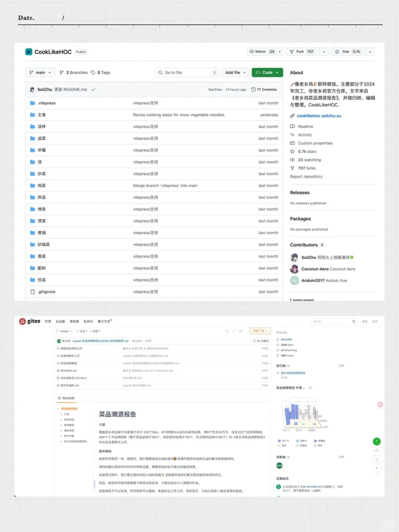The width and height of the screenshot is (399, 532).
Task: Open Activity from the repository sidebar
Action: pos(305,134)
